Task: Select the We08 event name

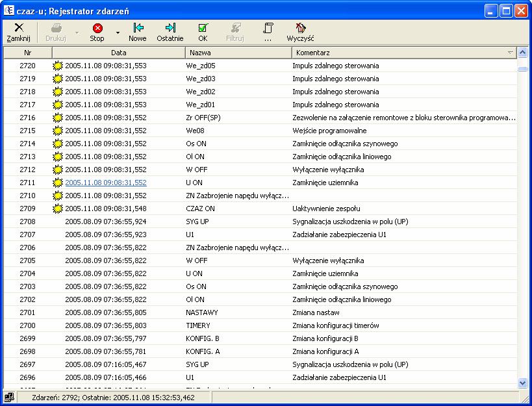Action: click(x=195, y=131)
